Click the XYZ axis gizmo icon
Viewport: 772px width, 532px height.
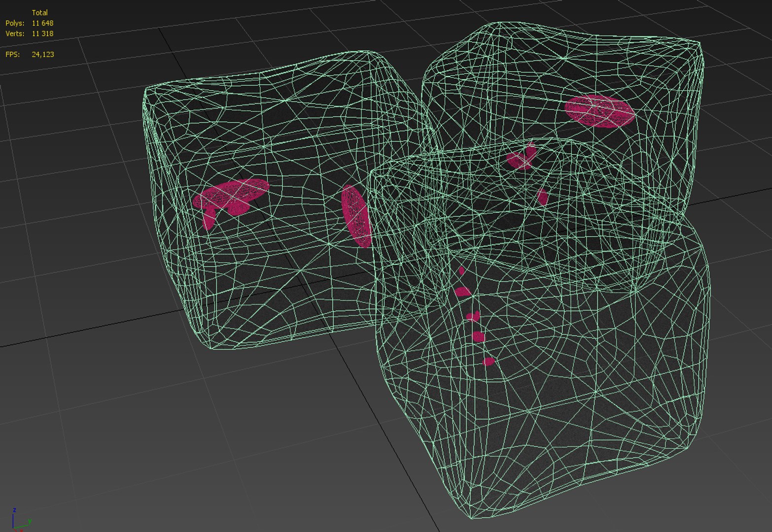tap(21, 521)
